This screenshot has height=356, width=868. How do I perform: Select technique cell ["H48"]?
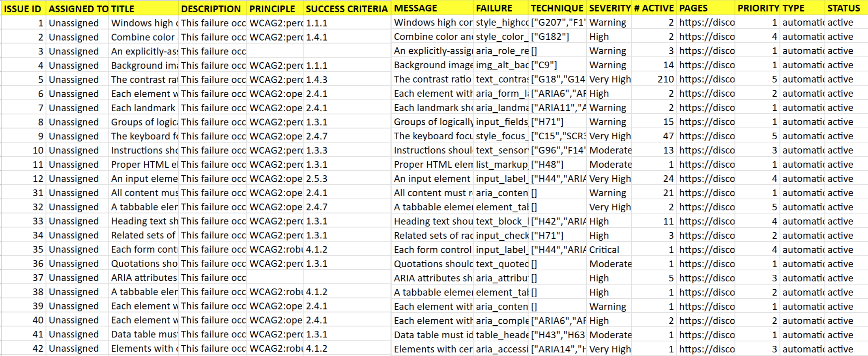pos(557,165)
